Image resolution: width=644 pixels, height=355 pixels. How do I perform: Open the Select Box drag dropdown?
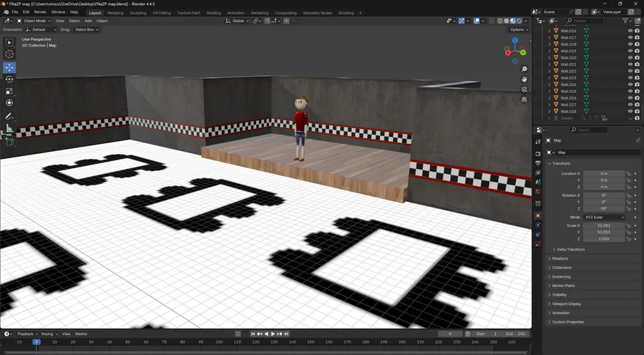(x=87, y=29)
